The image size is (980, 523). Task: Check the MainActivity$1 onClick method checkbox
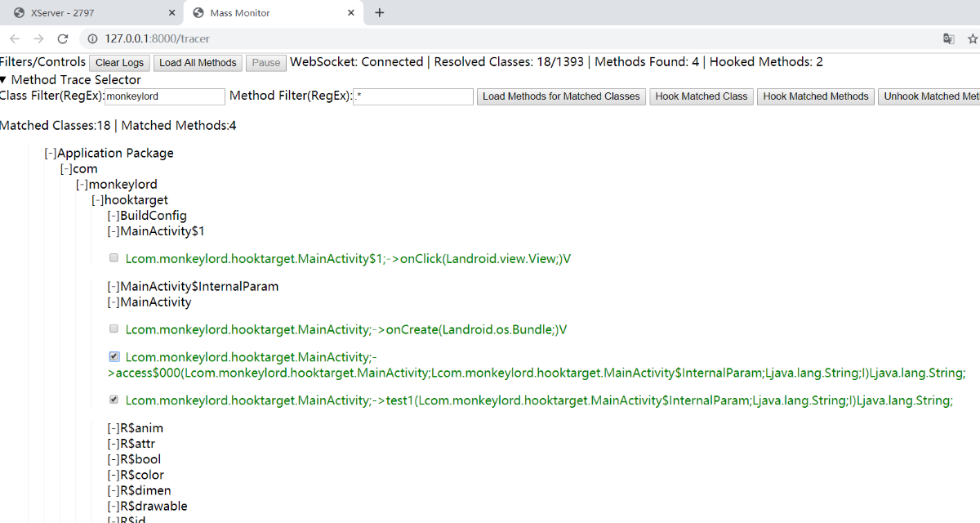[x=114, y=257]
